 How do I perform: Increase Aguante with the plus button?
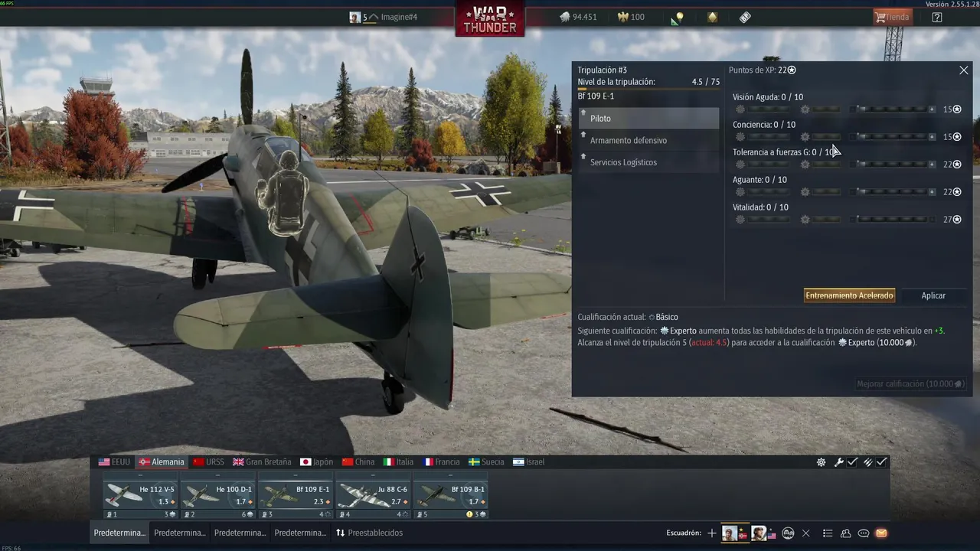pos(932,192)
